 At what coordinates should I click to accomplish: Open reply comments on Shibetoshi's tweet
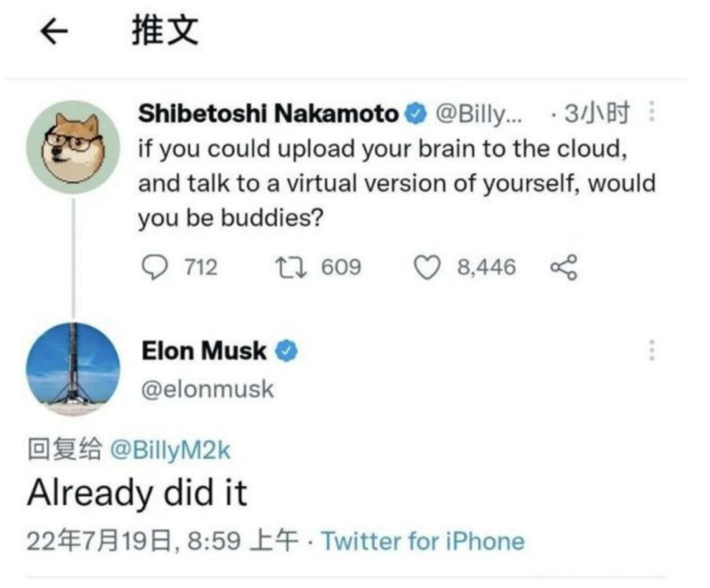tap(154, 267)
